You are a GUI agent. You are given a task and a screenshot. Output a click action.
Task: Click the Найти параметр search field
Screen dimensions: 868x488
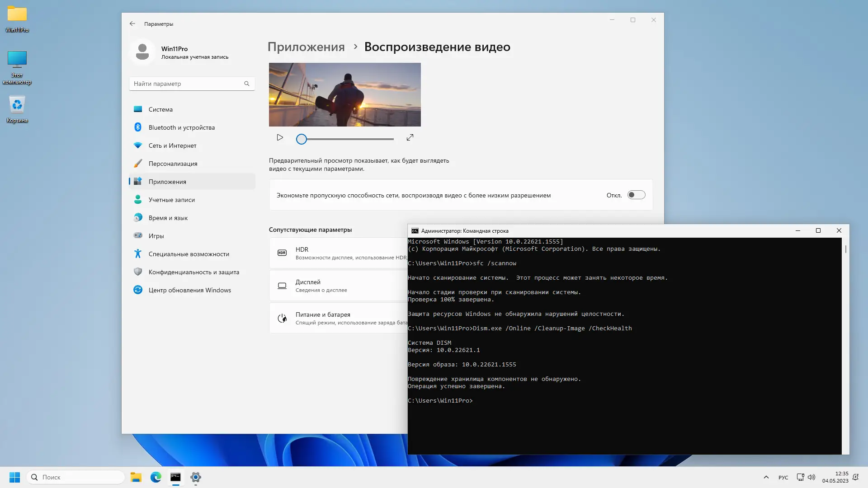[192, 84]
